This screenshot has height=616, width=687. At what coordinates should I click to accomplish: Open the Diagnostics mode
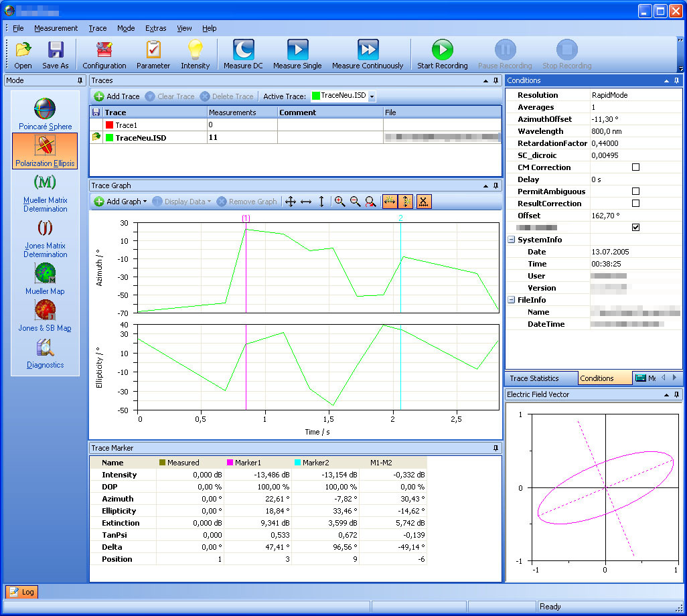point(45,353)
